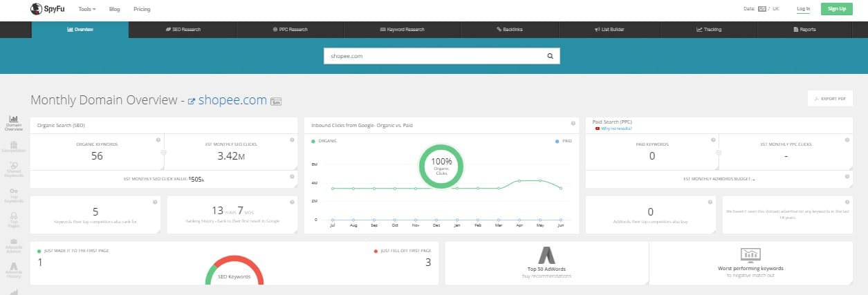This screenshot has width=868, height=295.
Task: Open AdWords History in the left sidebar
Action: (x=14, y=270)
